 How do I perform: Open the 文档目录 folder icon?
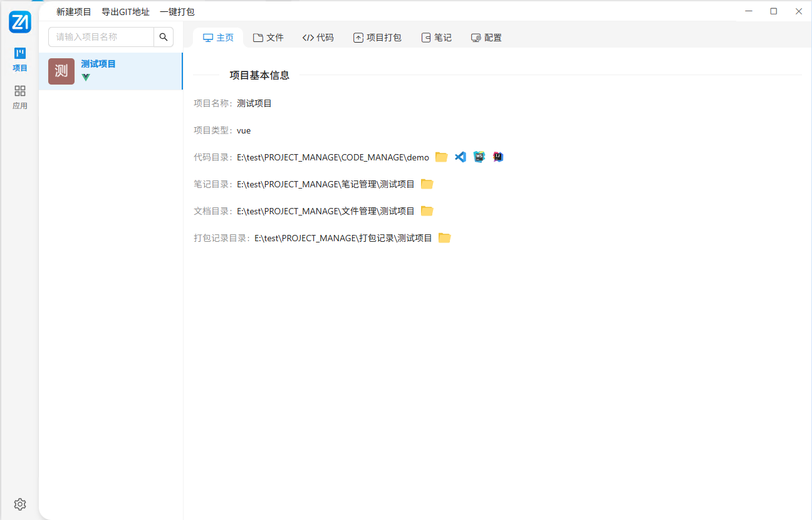[427, 211]
